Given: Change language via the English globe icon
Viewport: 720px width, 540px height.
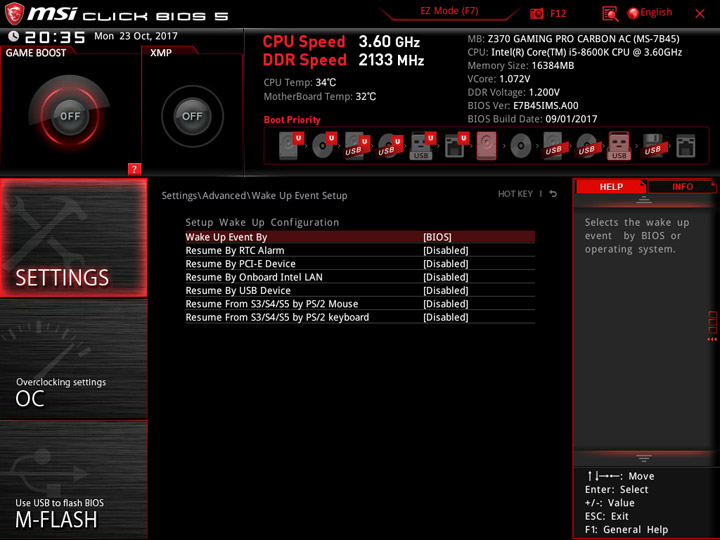Looking at the screenshot, I should click(633, 13).
